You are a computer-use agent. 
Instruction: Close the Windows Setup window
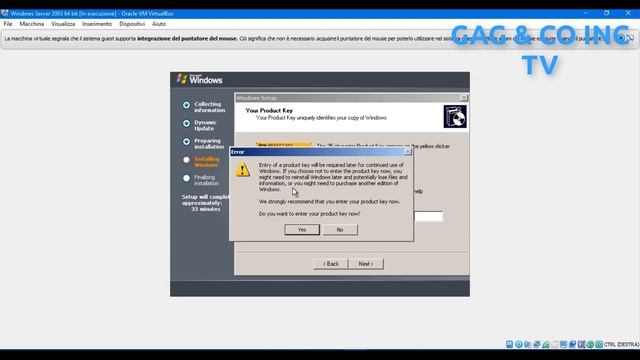[464, 98]
